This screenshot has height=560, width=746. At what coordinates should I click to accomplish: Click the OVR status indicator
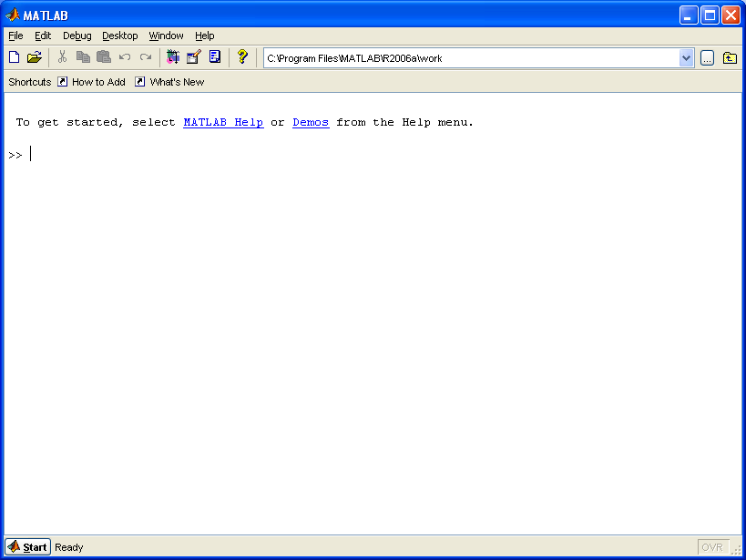tap(712, 547)
